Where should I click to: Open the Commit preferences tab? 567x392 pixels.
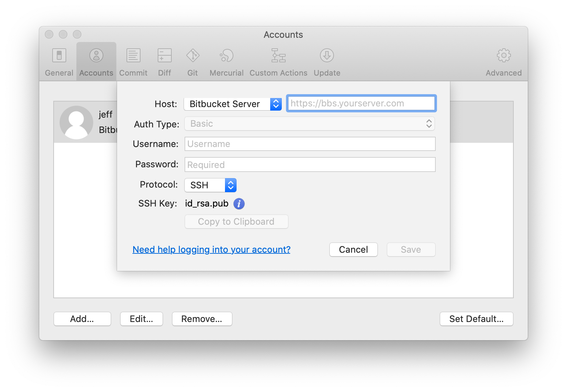[x=133, y=62]
